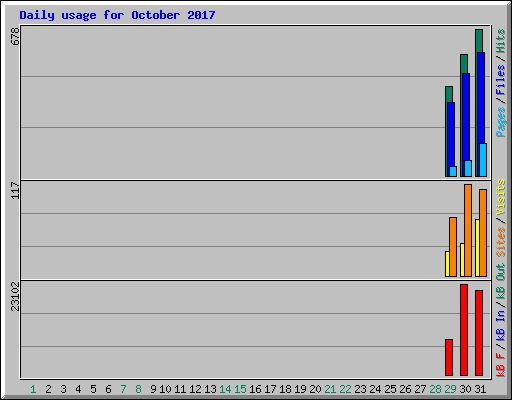Click the 23102 axis maximum label
Screen dimensions: 512x400
[x=15, y=296]
